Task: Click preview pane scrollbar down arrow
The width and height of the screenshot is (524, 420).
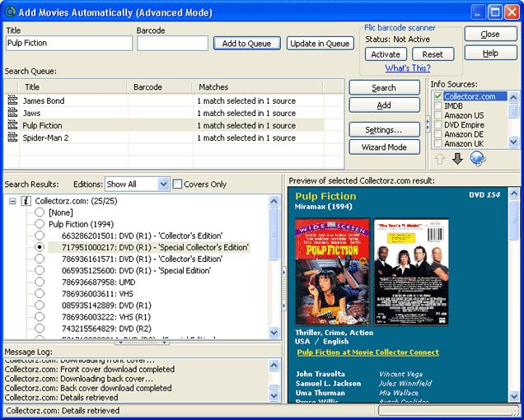Action: point(514,396)
